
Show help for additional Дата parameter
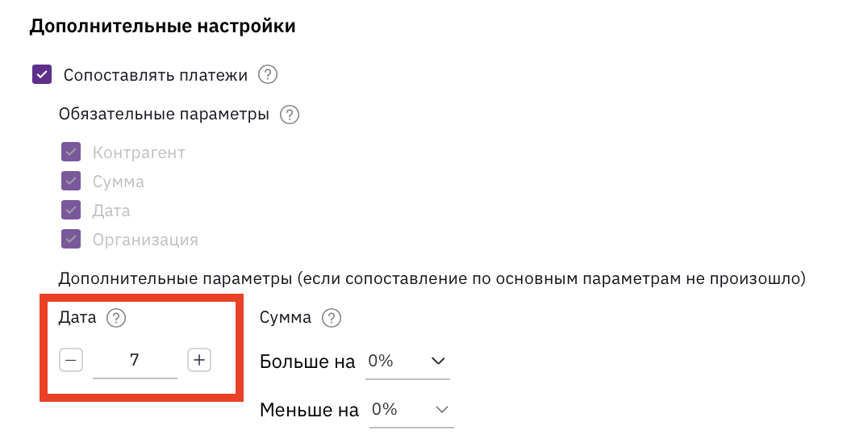(x=116, y=318)
